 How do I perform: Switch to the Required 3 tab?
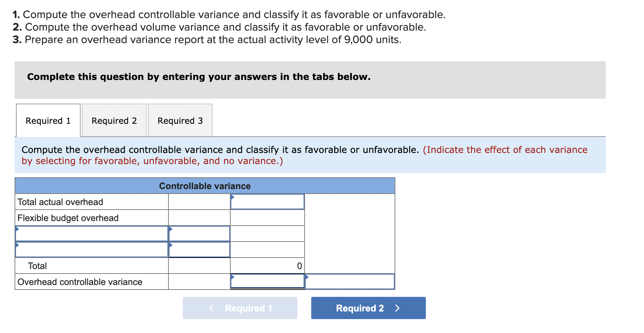point(180,120)
